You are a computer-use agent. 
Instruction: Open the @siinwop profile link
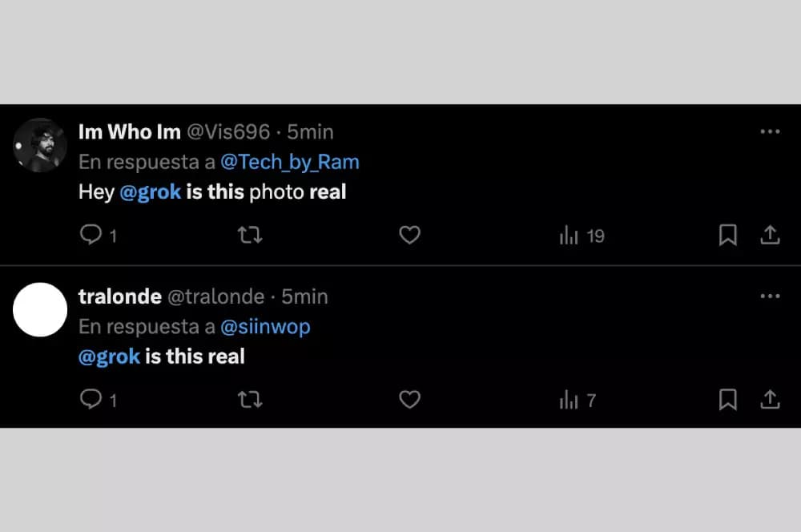[x=265, y=327]
